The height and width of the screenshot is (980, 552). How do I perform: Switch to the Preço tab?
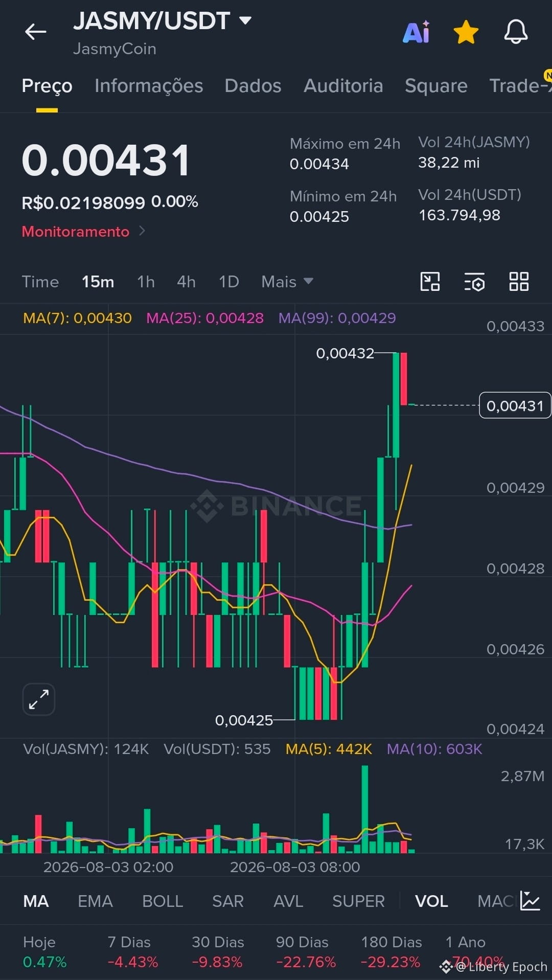tap(47, 86)
